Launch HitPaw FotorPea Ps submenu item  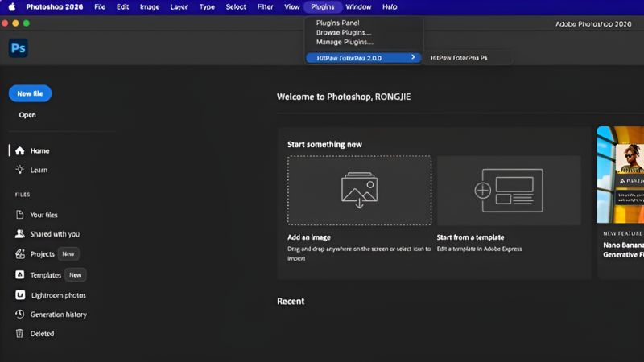click(459, 58)
